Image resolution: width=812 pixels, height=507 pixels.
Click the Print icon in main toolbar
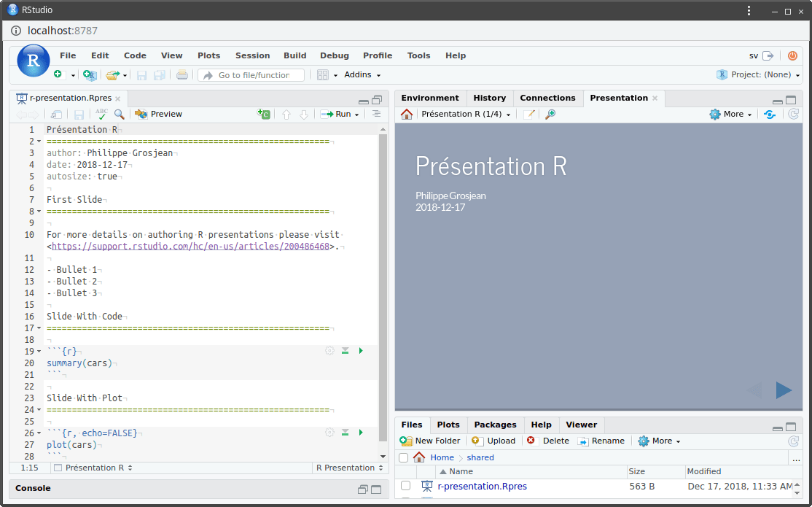click(x=181, y=75)
